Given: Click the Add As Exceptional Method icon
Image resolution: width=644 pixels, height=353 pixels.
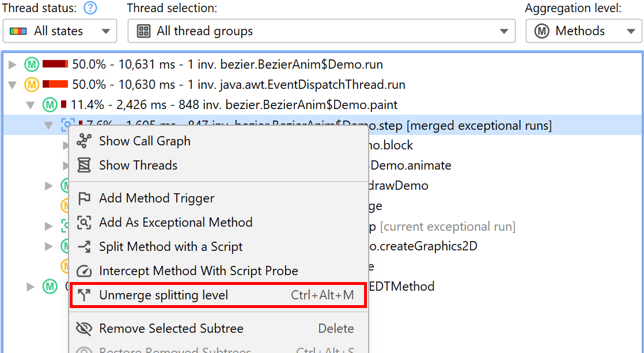Looking at the screenshot, I should pos(84,223).
